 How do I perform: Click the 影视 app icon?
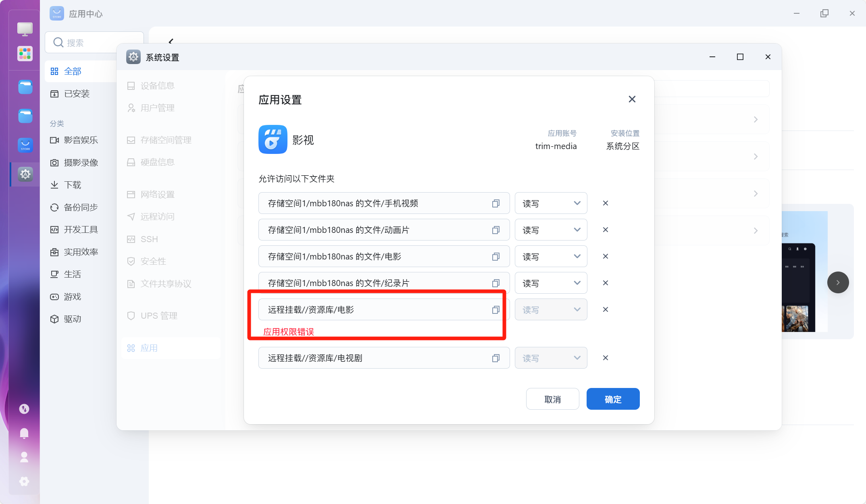pyautogui.click(x=273, y=139)
